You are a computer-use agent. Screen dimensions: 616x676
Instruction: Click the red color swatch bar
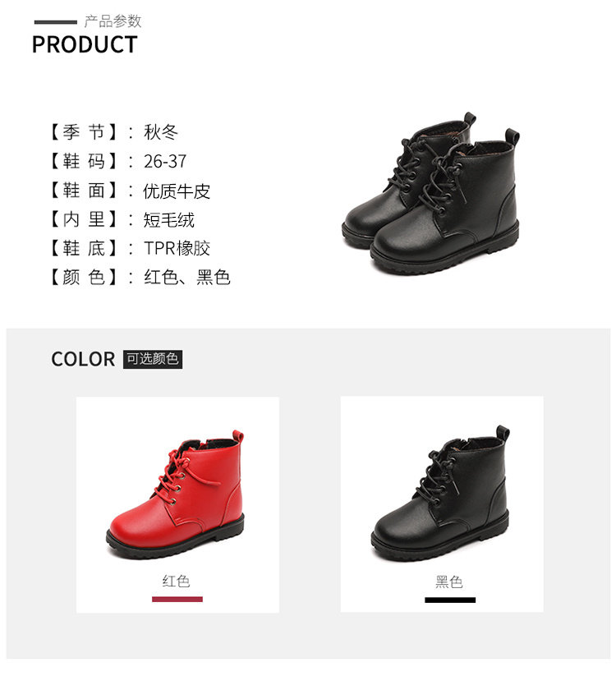(x=177, y=600)
